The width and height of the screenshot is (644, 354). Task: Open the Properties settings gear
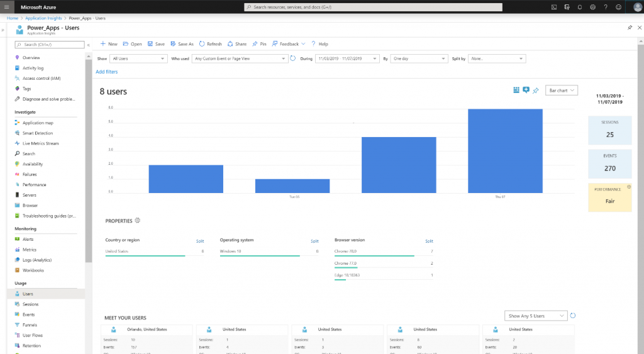point(138,221)
